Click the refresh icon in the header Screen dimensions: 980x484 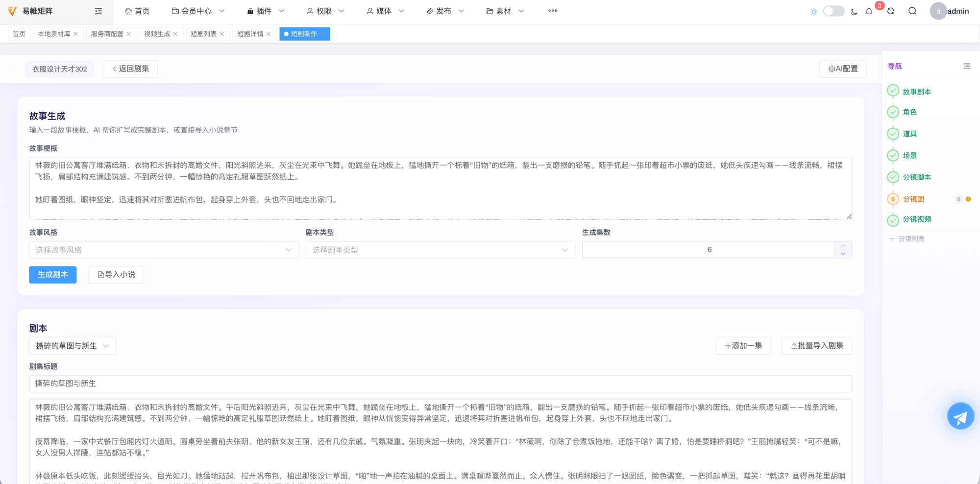click(891, 11)
